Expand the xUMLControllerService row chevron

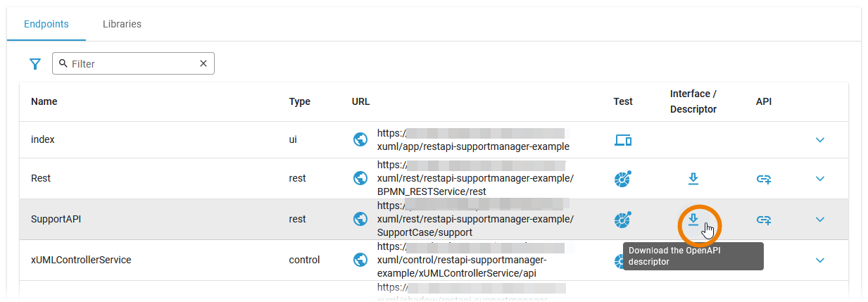(x=819, y=260)
